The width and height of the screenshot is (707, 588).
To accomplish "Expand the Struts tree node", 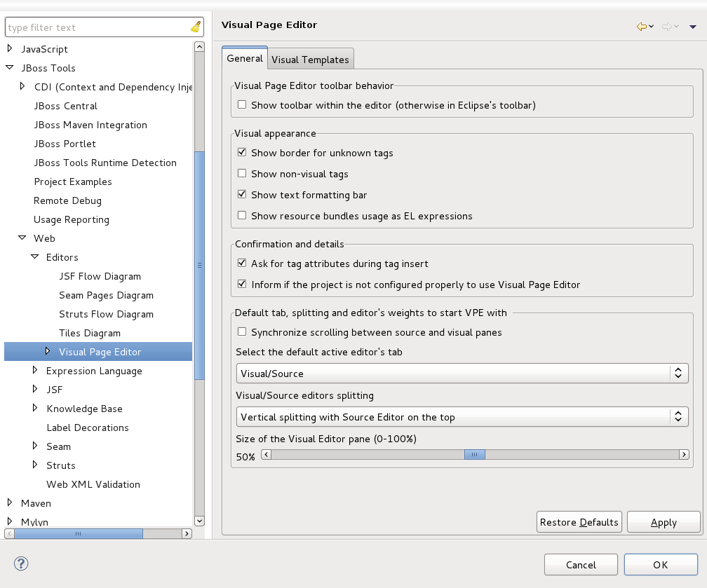I will pos(35,464).
